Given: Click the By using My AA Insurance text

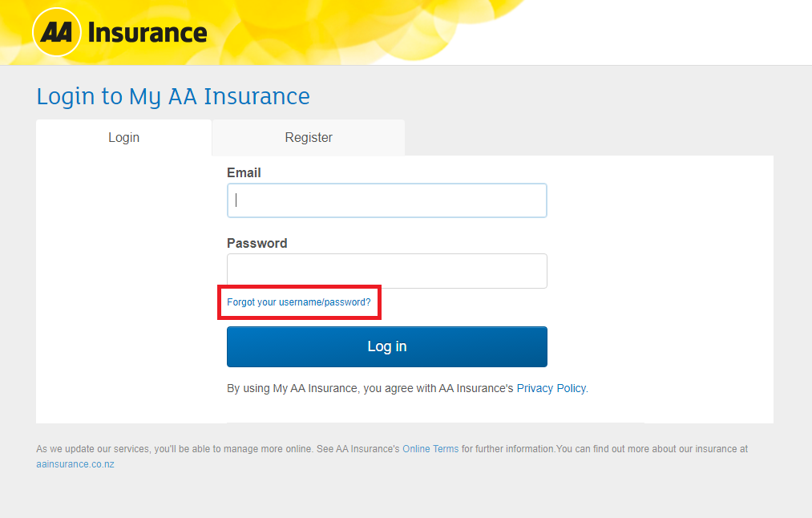Looking at the screenshot, I should (x=369, y=388).
